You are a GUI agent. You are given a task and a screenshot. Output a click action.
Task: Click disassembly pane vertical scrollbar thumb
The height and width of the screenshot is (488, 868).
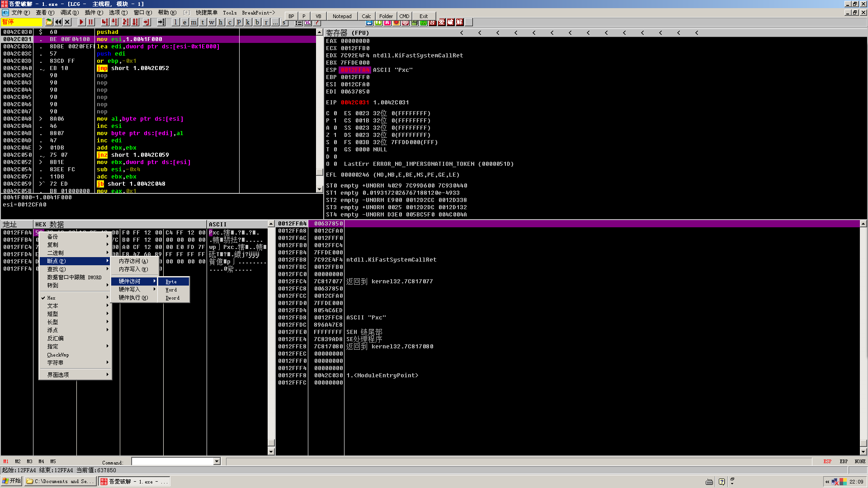click(x=320, y=172)
